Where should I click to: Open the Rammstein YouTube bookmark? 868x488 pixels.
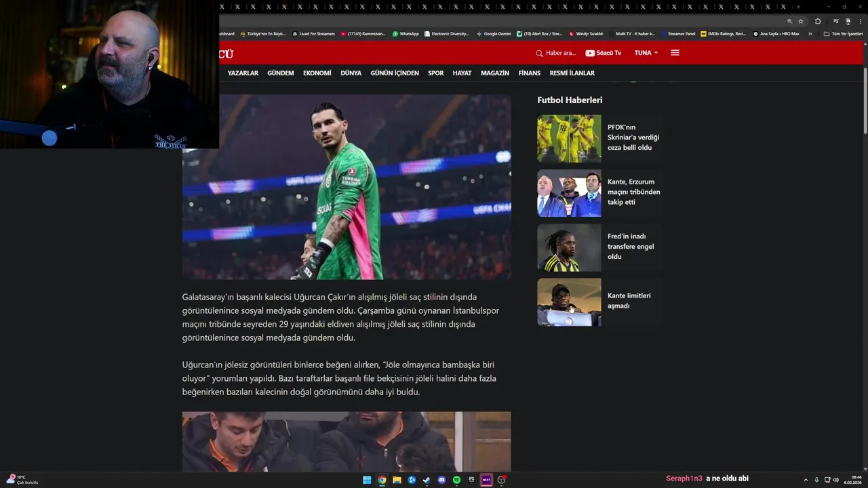tap(363, 34)
